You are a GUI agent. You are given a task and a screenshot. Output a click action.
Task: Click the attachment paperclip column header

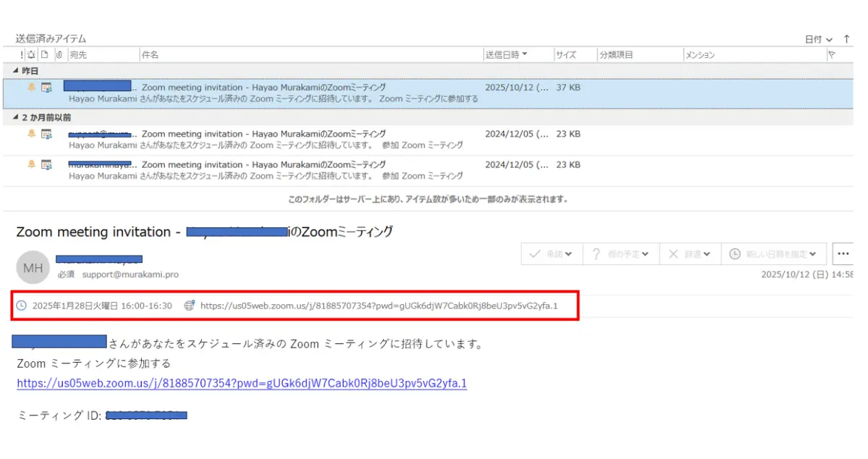[x=59, y=55]
